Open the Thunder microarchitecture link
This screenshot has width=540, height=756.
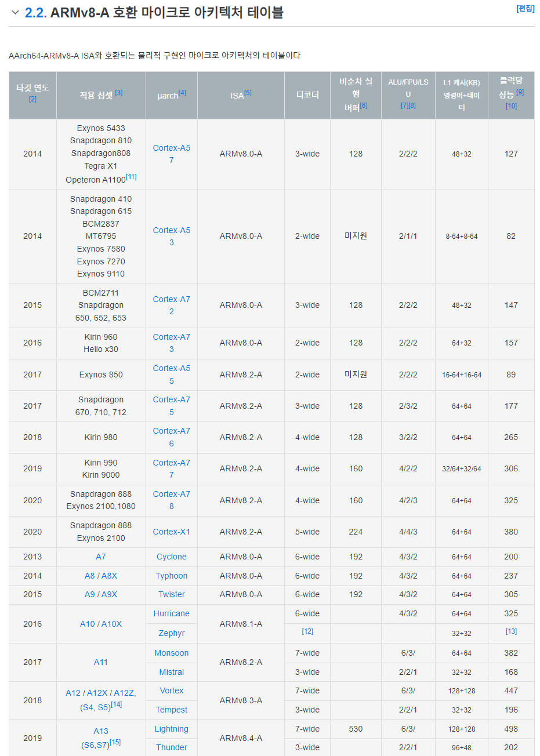click(172, 747)
